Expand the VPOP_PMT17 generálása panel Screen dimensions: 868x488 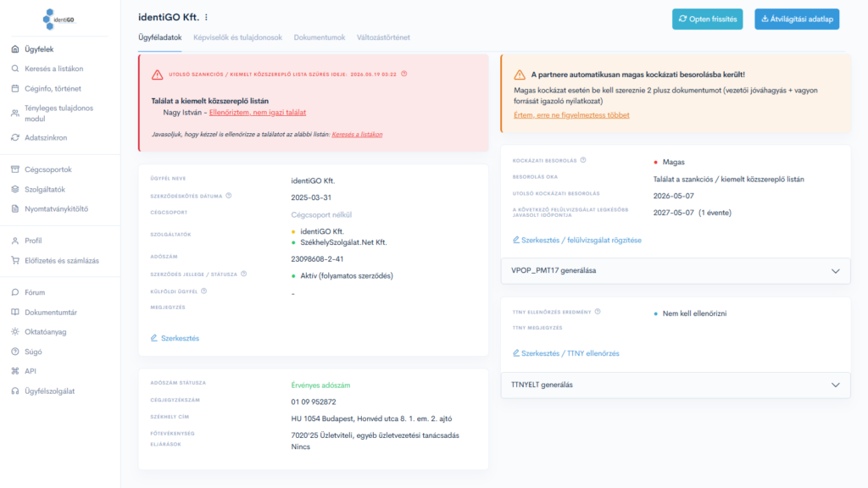point(676,270)
